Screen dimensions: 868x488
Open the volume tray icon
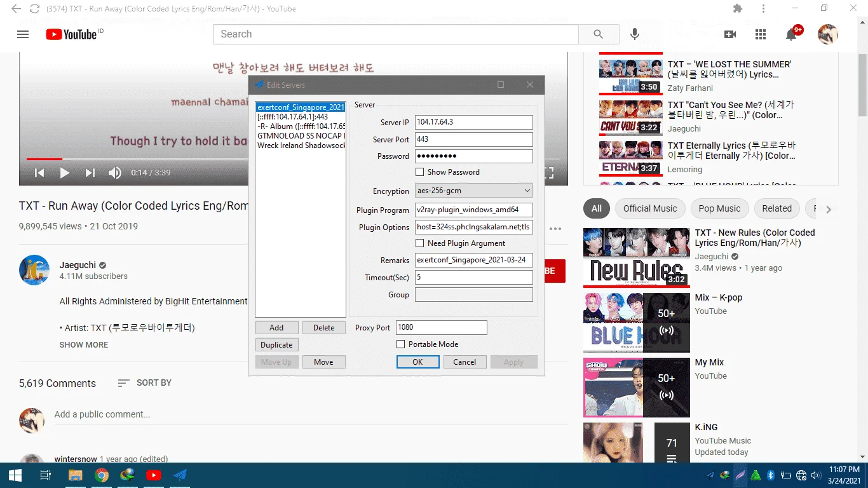tap(815, 475)
